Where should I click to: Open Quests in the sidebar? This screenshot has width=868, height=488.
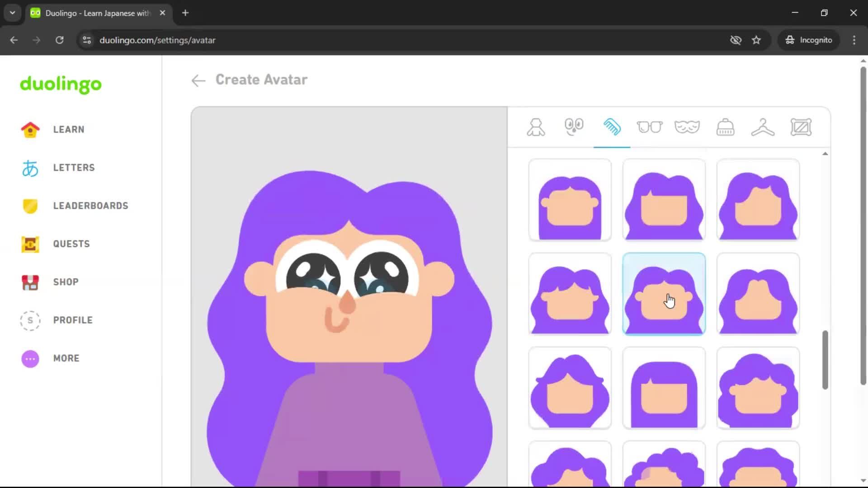[x=71, y=244]
